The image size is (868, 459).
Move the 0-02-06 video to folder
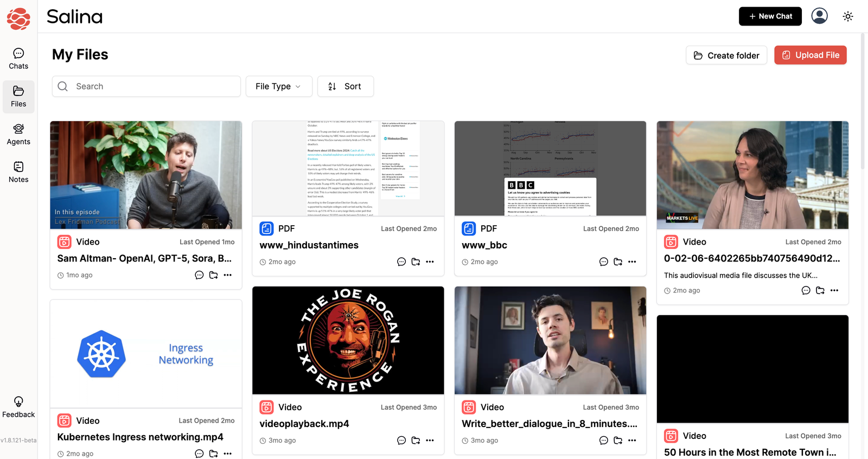click(x=820, y=290)
